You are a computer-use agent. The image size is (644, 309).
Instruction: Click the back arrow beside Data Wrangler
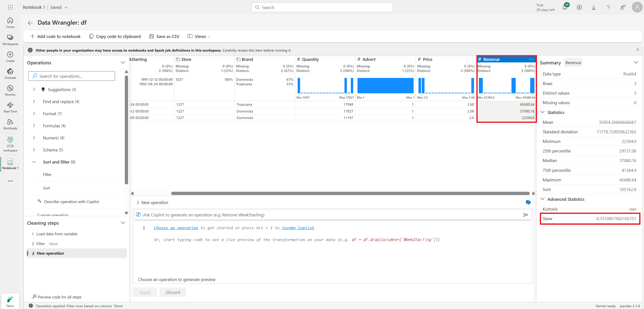pyautogui.click(x=30, y=23)
